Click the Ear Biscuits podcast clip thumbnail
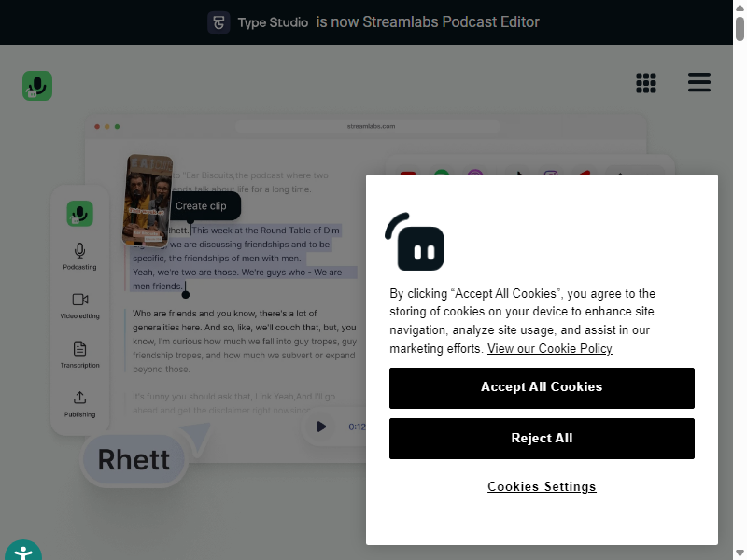This screenshot has height=560, width=747. [x=148, y=201]
